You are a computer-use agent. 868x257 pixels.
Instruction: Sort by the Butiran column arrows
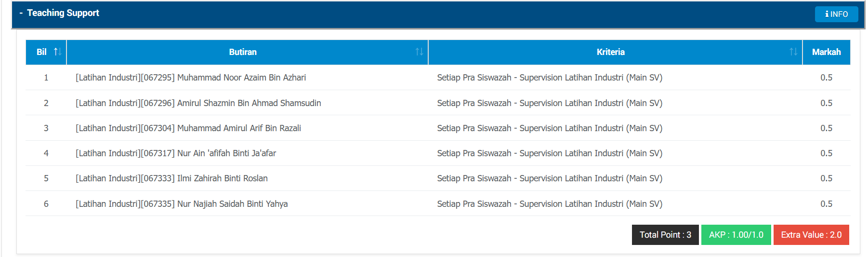[x=419, y=52]
